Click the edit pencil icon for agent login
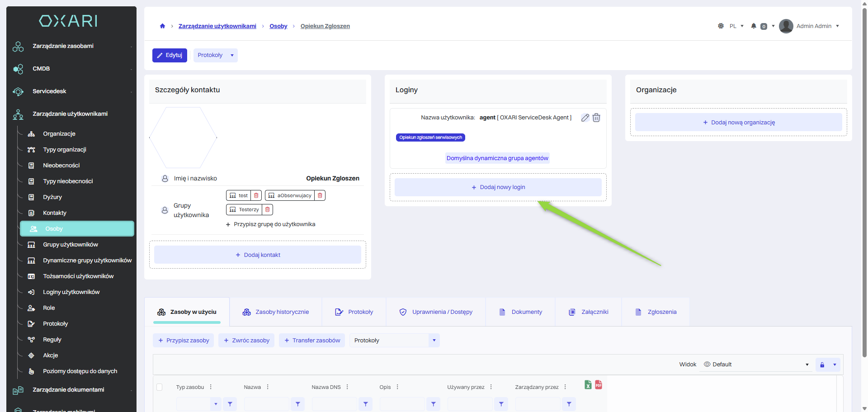 click(585, 118)
